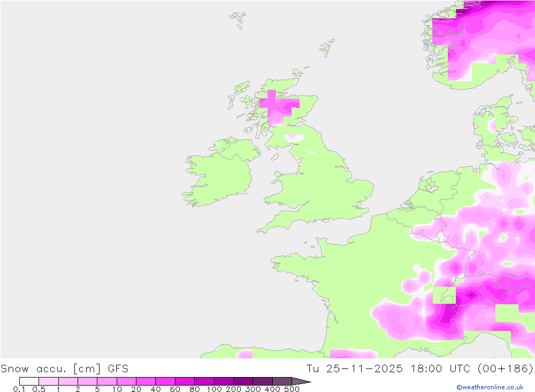Click the 60–80 cm legend swatch
Image resolution: width=535 pixels, height=392 pixels.
(x=185, y=381)
